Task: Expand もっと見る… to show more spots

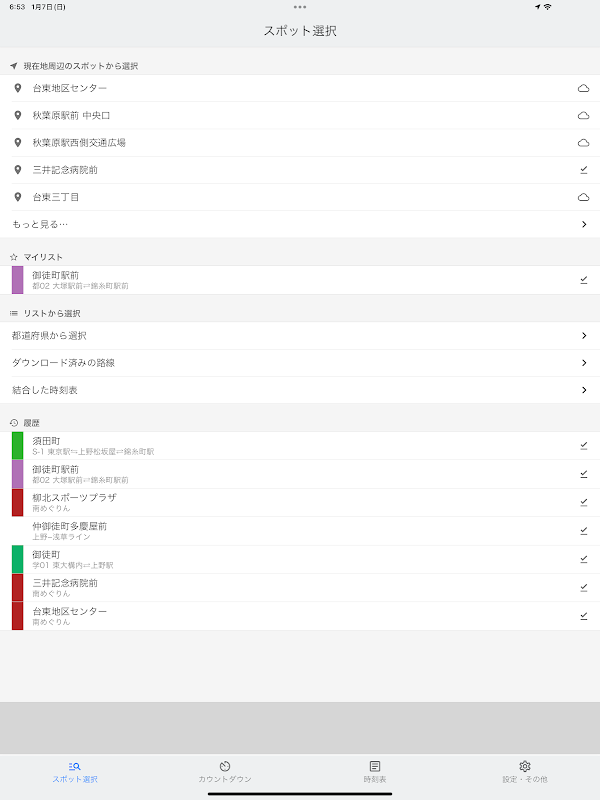Action: (300, 225)
